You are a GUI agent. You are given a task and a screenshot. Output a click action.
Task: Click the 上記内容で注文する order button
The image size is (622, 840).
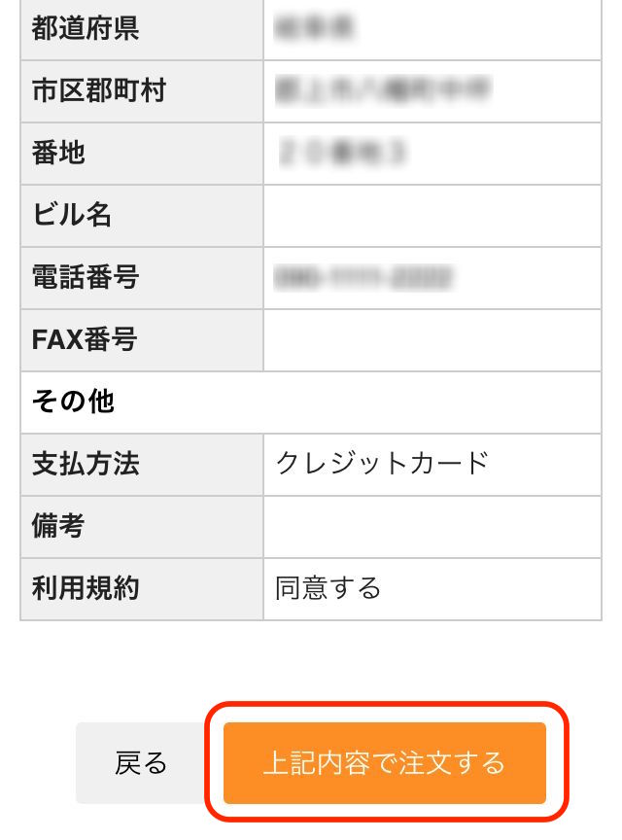tap(385, 763)
